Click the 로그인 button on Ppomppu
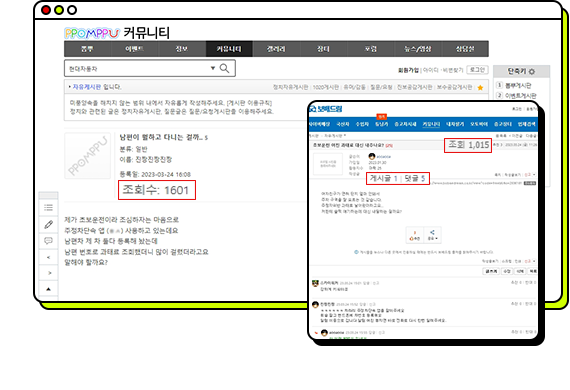The height and width of the screenshot is (390, 570). (x=477, y=69)
